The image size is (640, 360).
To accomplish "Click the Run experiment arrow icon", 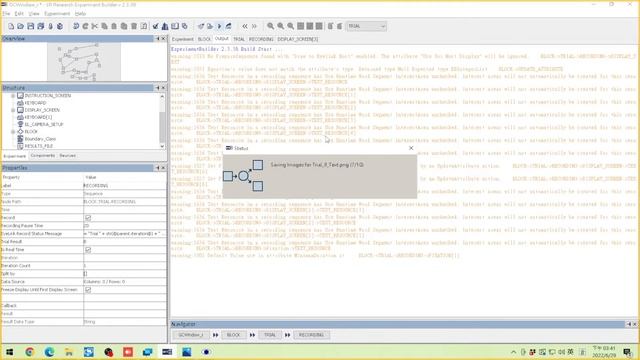I will point(220,26).
